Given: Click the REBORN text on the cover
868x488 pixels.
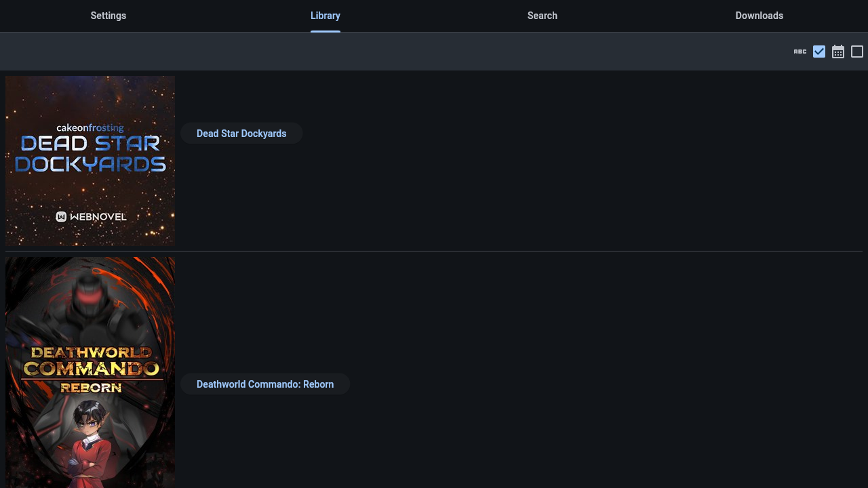Looking at the screenshot, I should 91,388.
